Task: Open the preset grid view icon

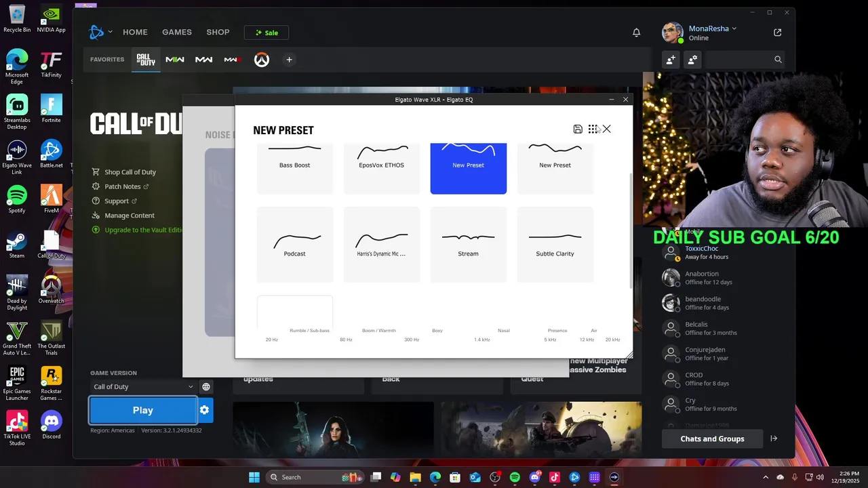Action: 593,129
